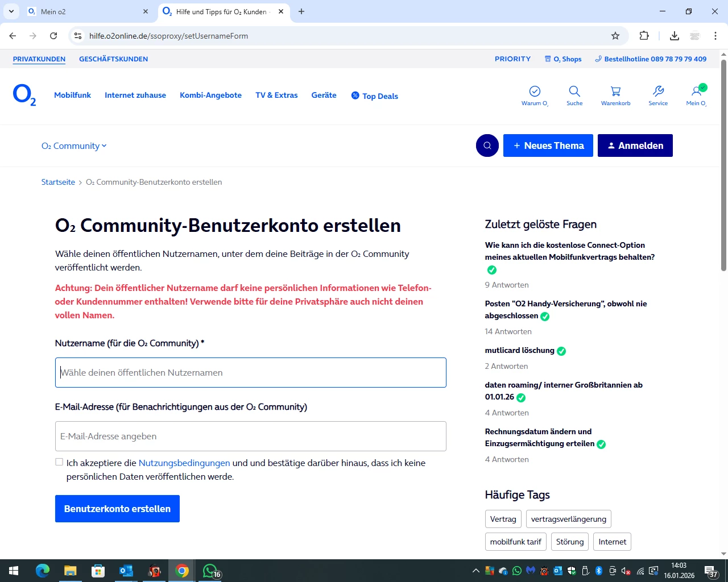Image resolution: width=728 pixels, height=582 pixels.
Task: Show hidden system tray icons
Action: click(476, 571)
